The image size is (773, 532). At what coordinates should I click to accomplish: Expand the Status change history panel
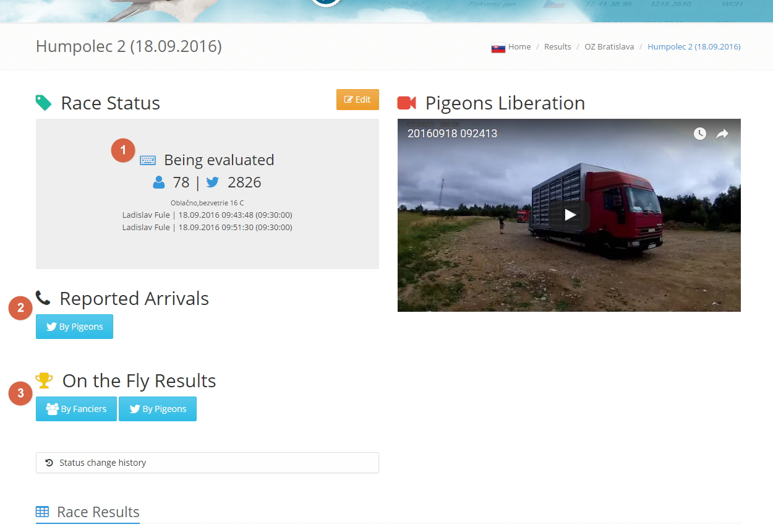207,463
